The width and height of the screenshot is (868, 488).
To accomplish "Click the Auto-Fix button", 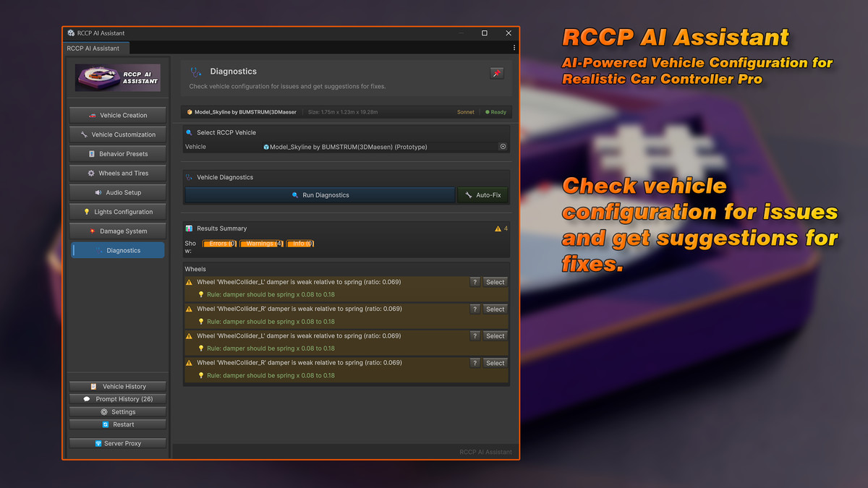I will (x=482, y=194).
